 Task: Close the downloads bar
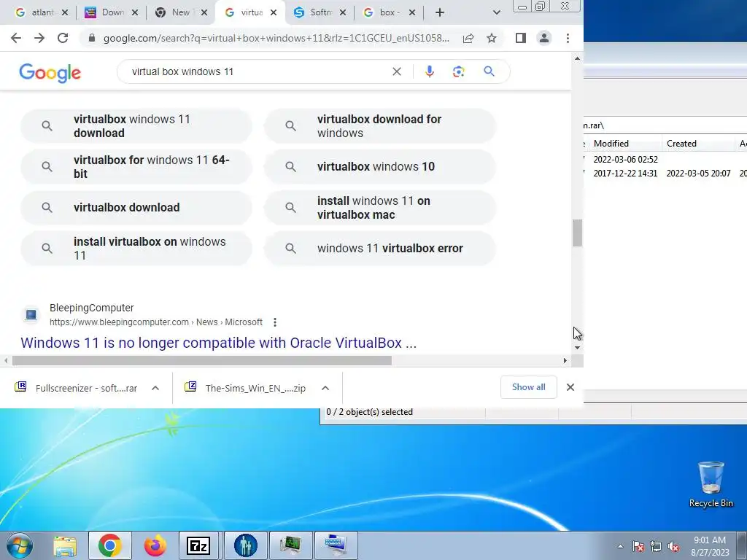point(570,387)
